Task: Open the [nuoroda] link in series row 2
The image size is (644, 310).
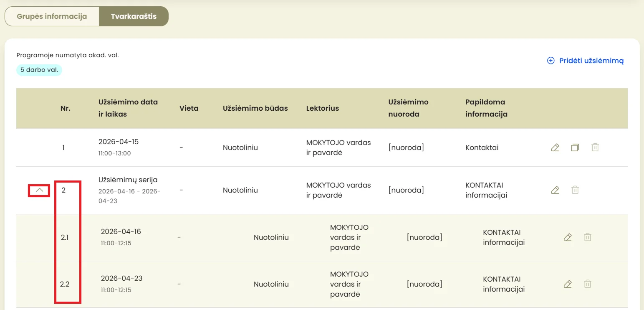Action: click(406, 190)
